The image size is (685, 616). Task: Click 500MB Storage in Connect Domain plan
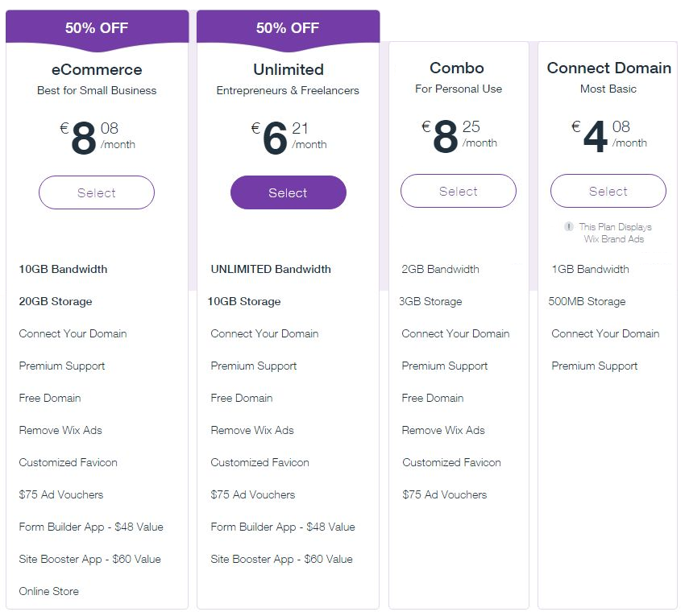587,301
